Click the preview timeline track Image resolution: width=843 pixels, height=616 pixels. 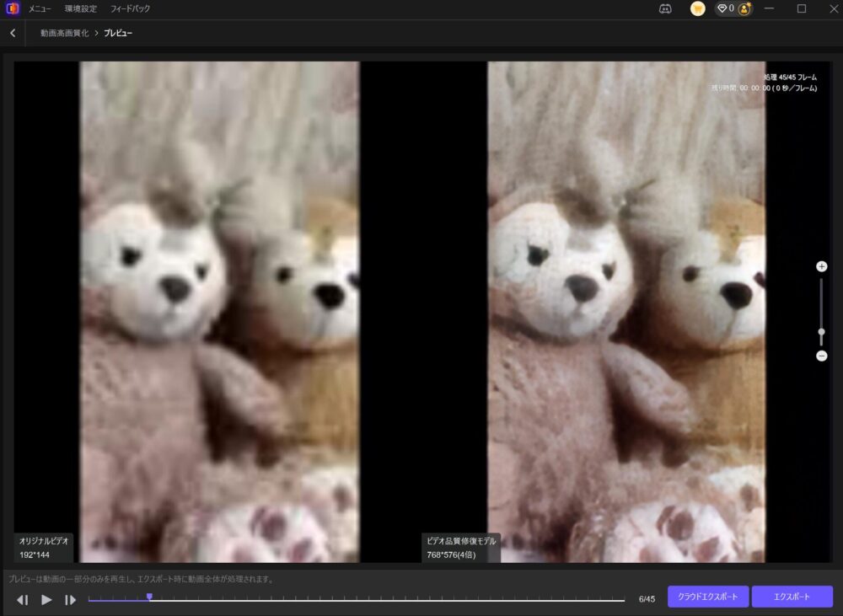pyautogui.click(x=357, y=600)
